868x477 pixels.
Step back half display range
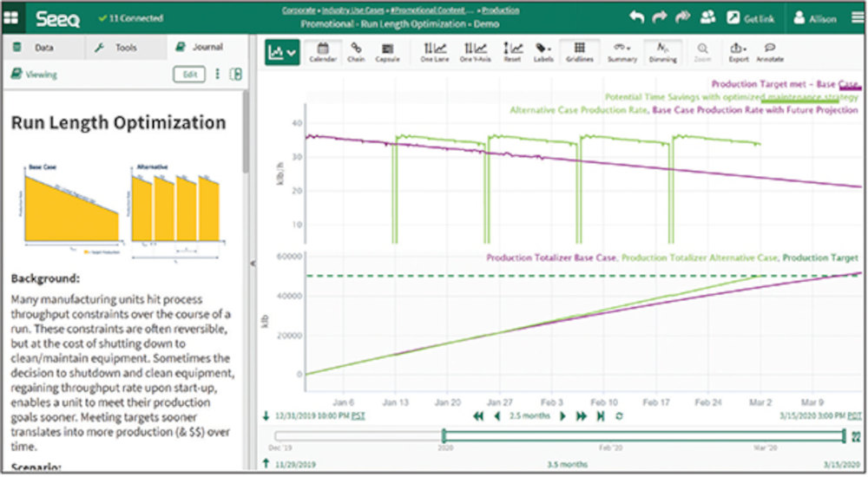tap(497, 416)
